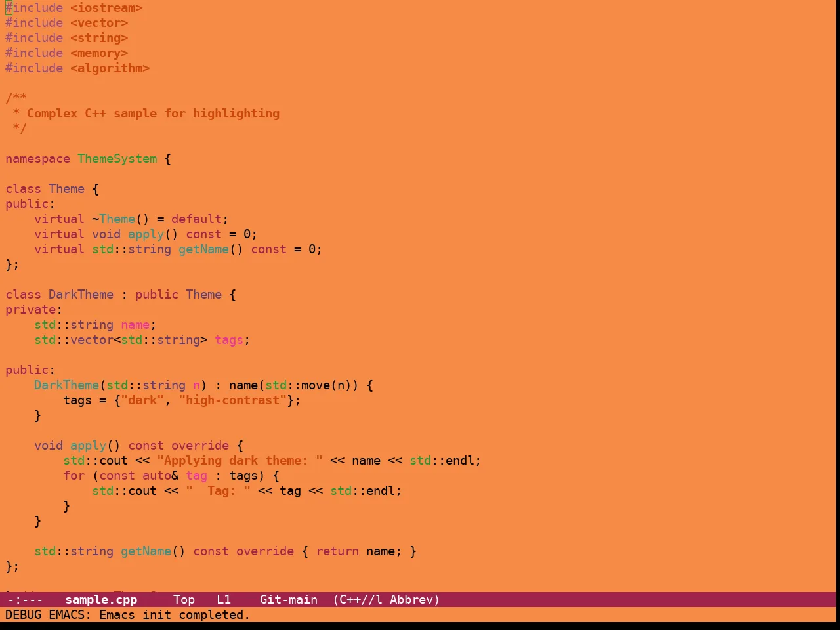Click the pink 'name' member variable declaration
The image size is (840, 630).
click(135, 325)
